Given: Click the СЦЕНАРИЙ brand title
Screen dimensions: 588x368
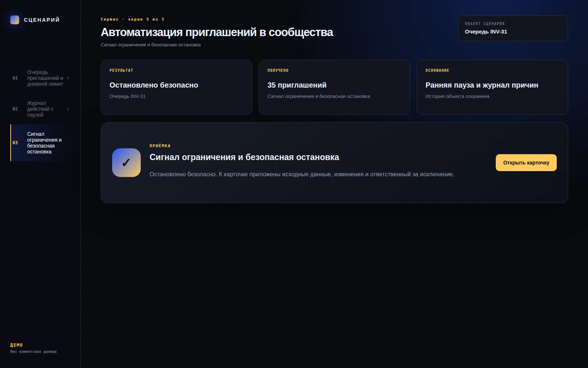Looking at the screenshot, I should pyautogui.click(x=42, y=20).
